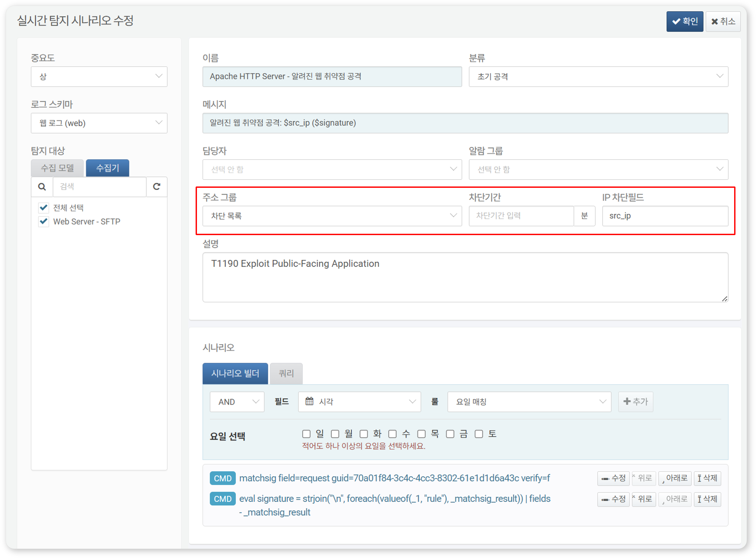
Task: Click 수정 for the eval signature command
Action: point(613,500)
